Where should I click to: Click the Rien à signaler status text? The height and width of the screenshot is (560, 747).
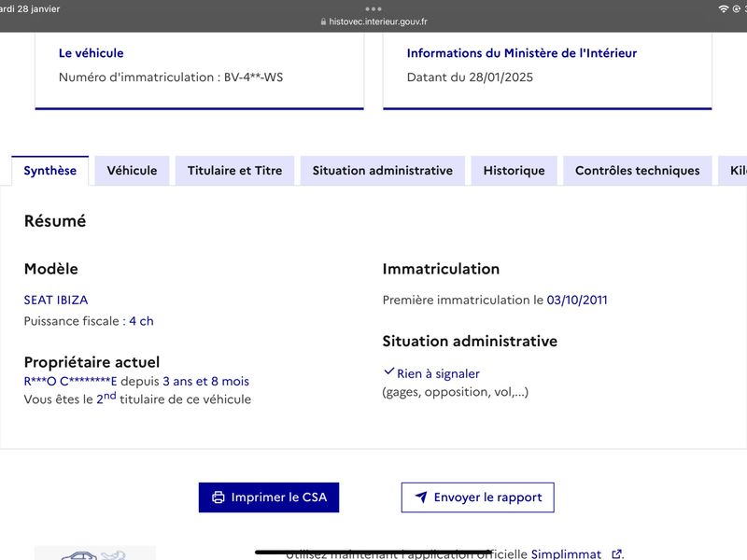pos(438,374)
